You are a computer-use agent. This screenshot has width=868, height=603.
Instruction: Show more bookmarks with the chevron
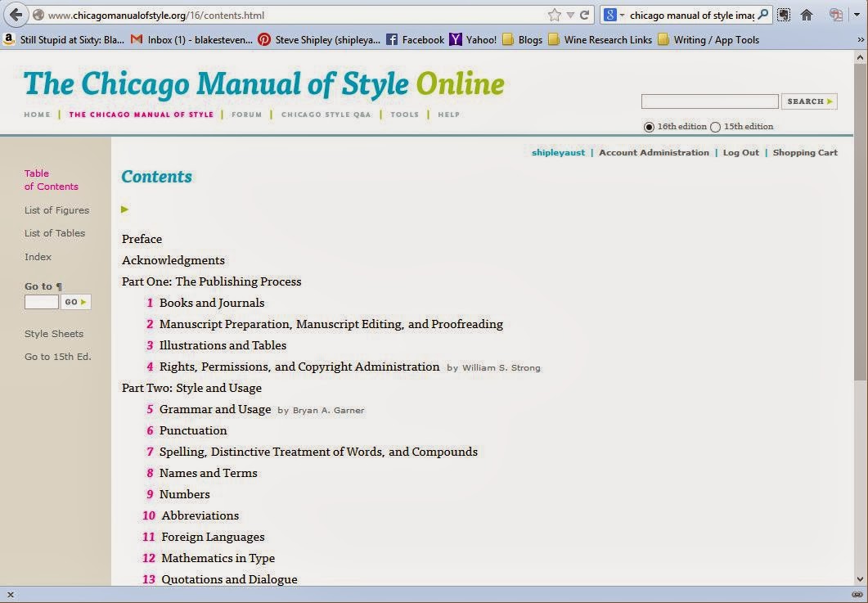click(x=861, y=40)
